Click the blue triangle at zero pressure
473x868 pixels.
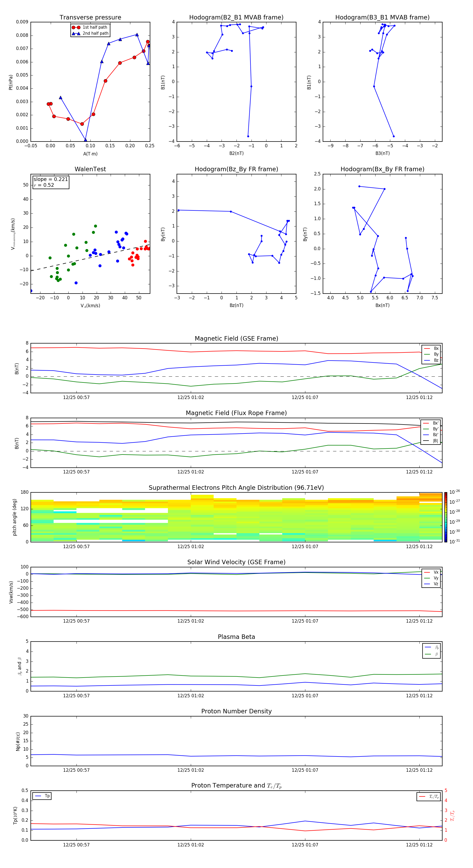coord(85,140)
